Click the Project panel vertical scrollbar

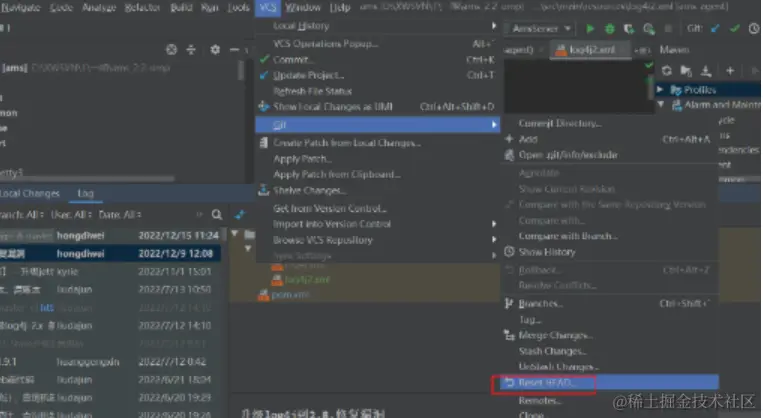pyautogui.click(x=240, y=71)
